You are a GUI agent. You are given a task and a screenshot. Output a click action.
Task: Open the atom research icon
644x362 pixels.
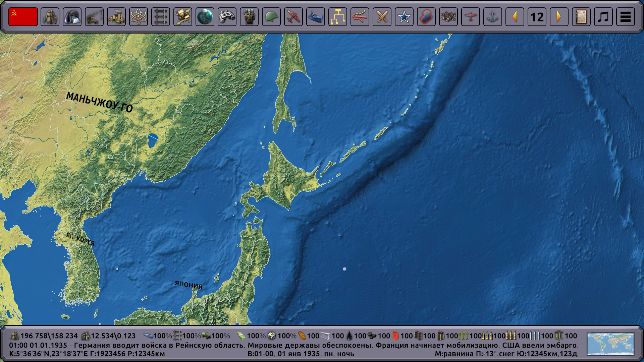(139, 17)
